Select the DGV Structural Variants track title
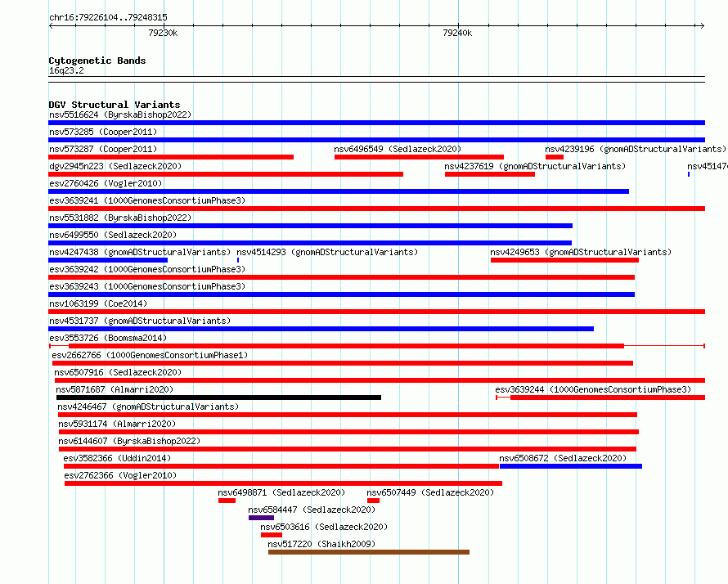Screen dimensions: 728x584 (115, 105)
